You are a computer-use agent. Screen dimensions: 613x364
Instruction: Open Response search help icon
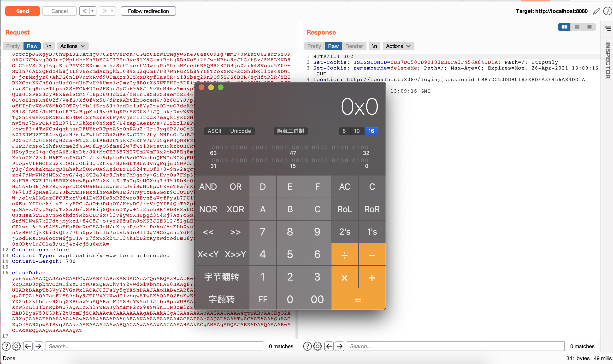[307, 346]
